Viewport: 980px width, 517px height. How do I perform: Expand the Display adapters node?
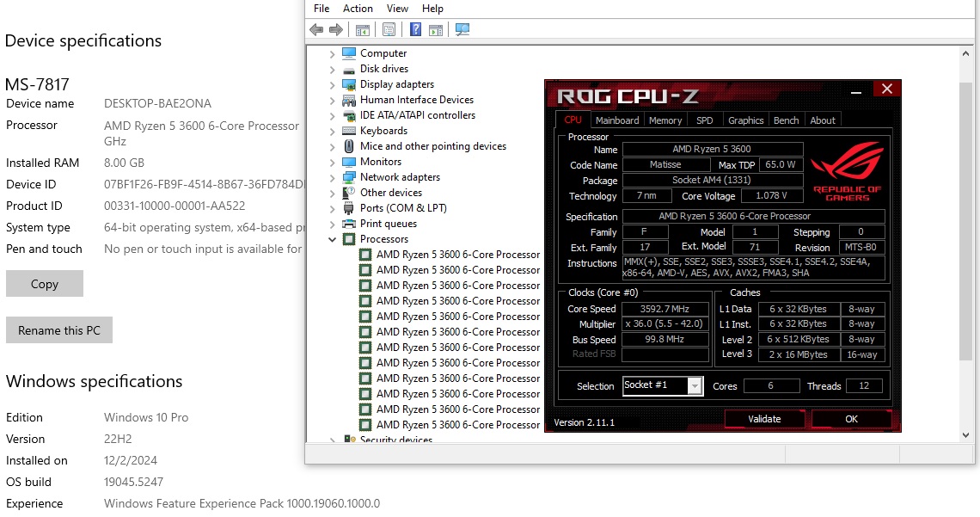pos(333,84)
